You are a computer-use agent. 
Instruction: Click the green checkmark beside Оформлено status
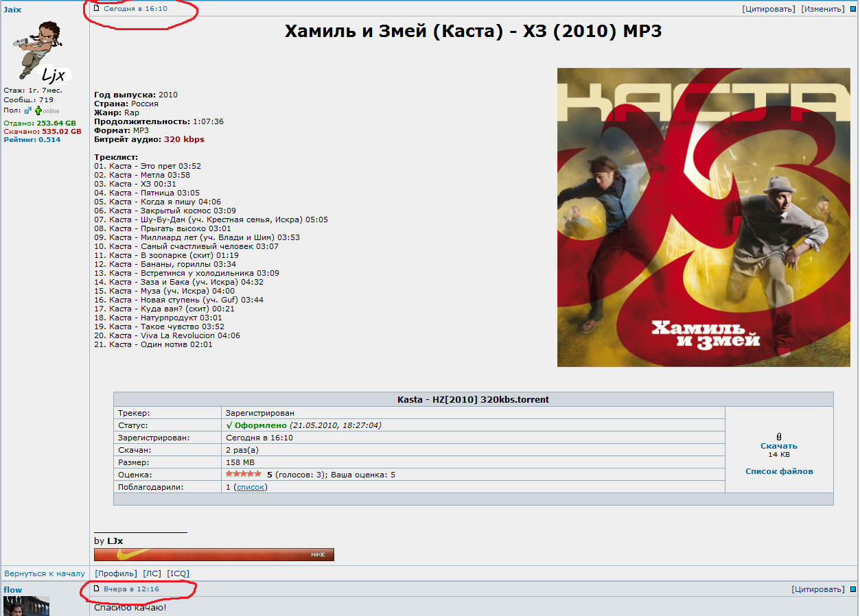(229, 425)
